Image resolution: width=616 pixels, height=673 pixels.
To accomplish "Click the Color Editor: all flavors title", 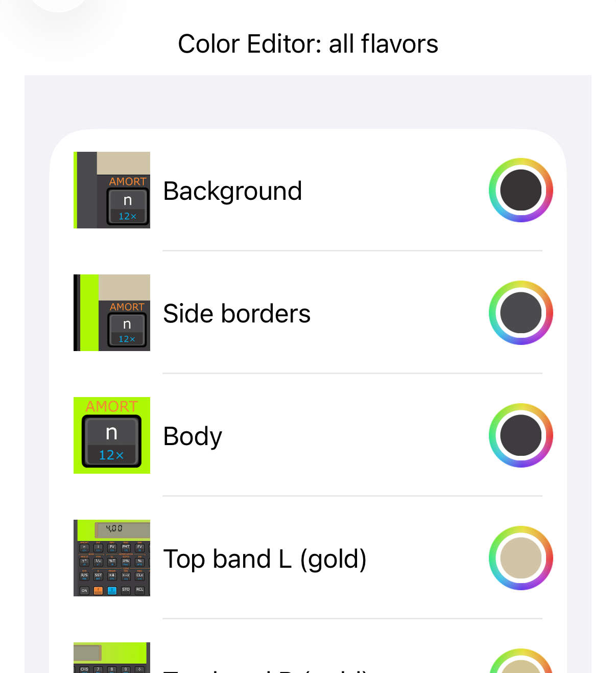I will click(308, 44).
